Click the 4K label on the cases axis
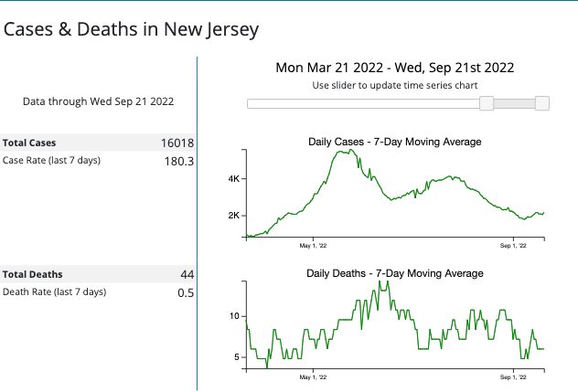This screenshot has width=578, height=392. tap(234, 179)
